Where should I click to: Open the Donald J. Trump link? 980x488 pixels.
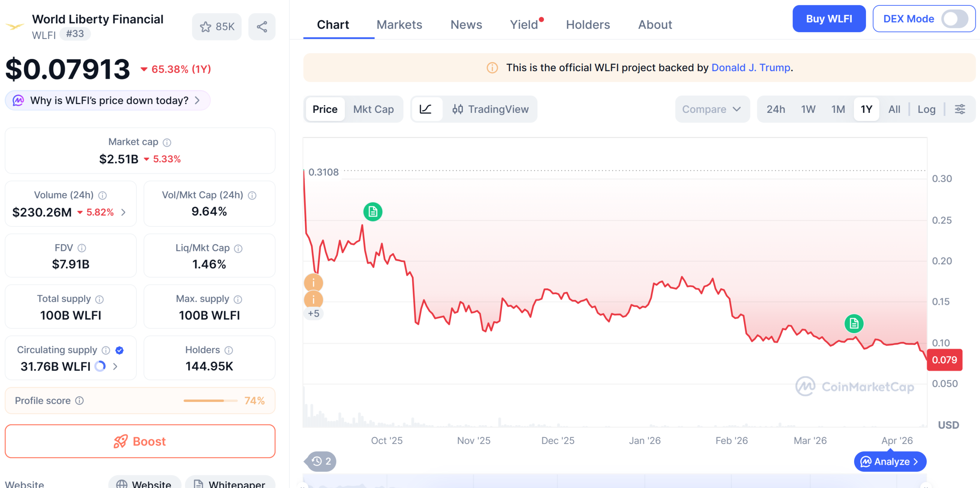pos(751,67)
